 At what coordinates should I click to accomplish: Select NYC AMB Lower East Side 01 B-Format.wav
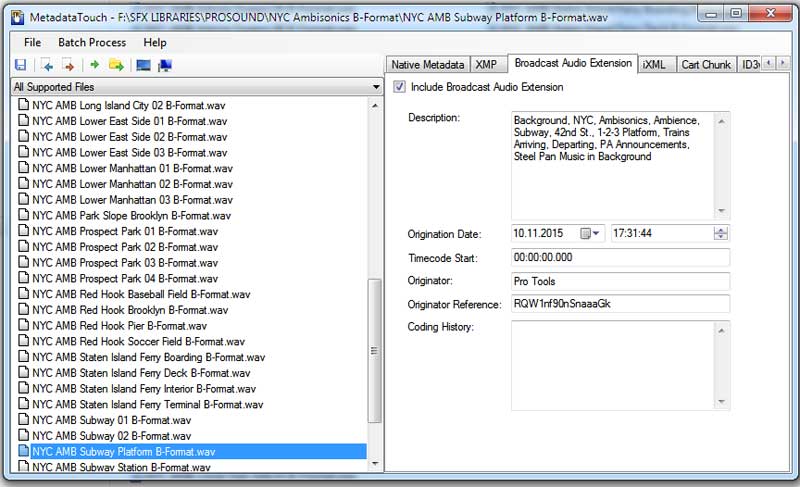click(x=130, y=121)
